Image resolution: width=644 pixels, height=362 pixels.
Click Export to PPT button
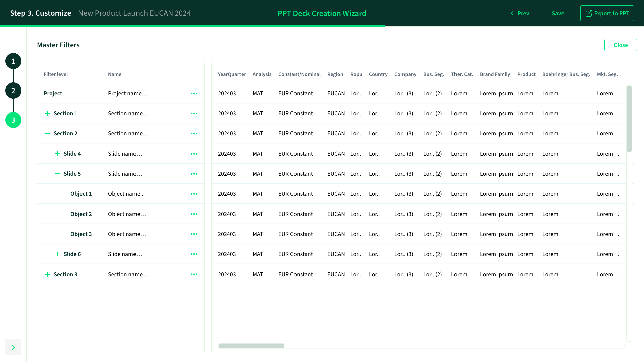607,13
